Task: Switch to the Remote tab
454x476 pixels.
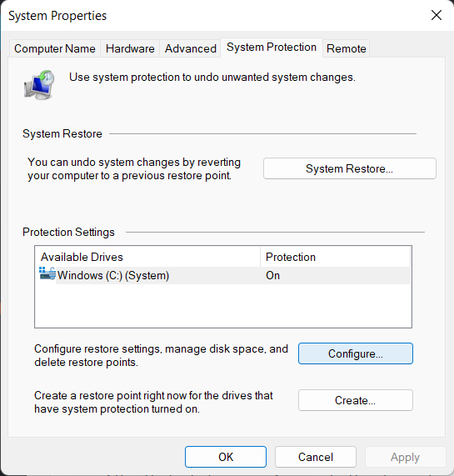Action: click(x=346, y=48)
